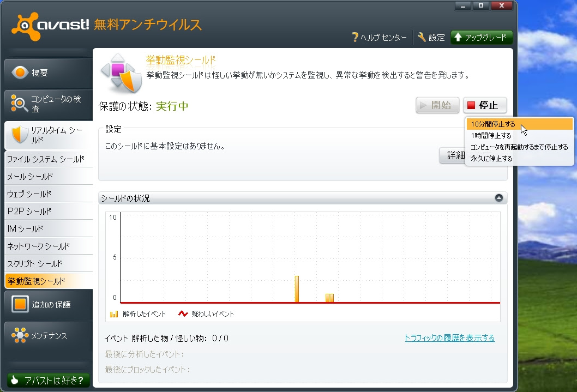Screen dimensions: 577x392
Task: Click the 停止 stop button
Action: 485,105
